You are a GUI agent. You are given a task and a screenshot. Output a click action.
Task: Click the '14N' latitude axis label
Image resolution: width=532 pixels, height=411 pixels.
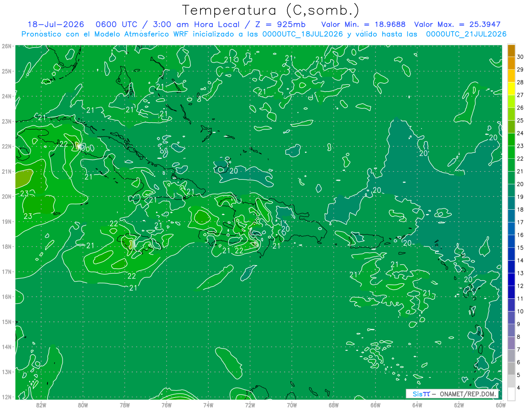coord(6,347)
